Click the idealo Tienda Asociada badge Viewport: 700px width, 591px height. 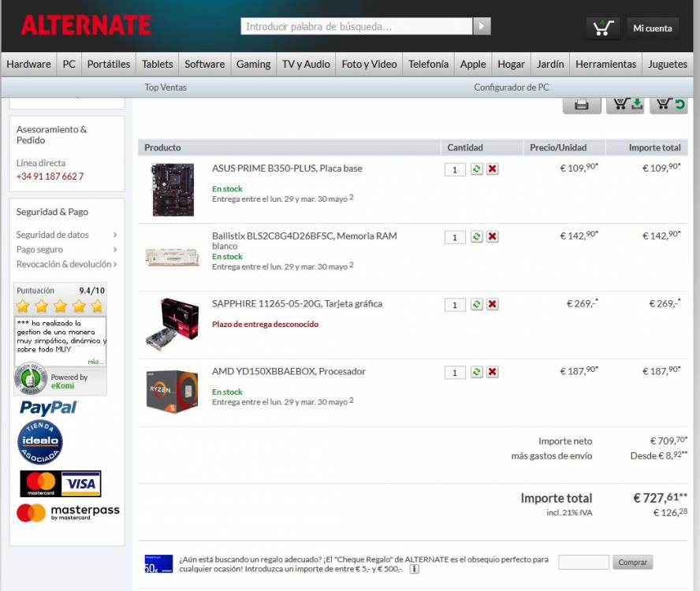coord(40,442)
